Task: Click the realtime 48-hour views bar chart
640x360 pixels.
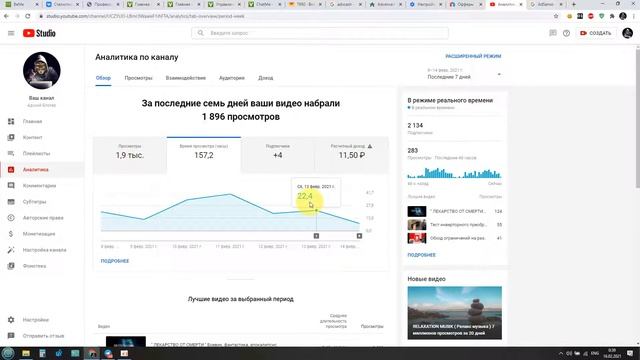Action: point(454,173)
